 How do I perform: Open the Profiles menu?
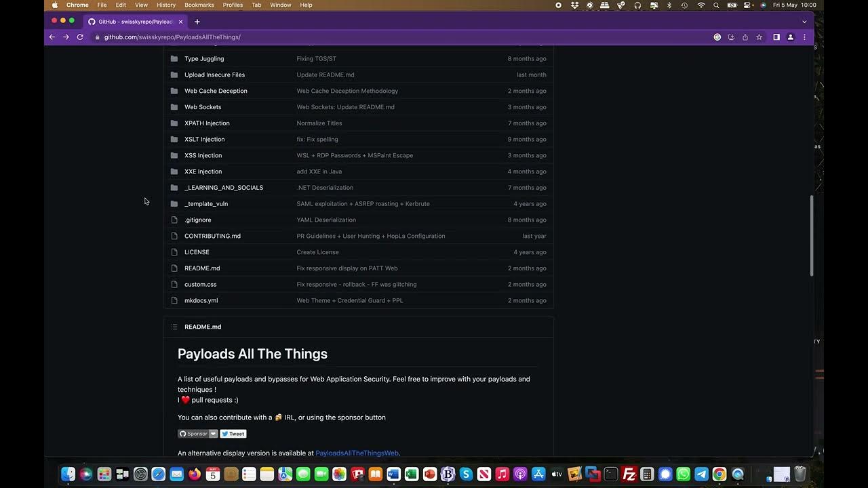(233, 5)
